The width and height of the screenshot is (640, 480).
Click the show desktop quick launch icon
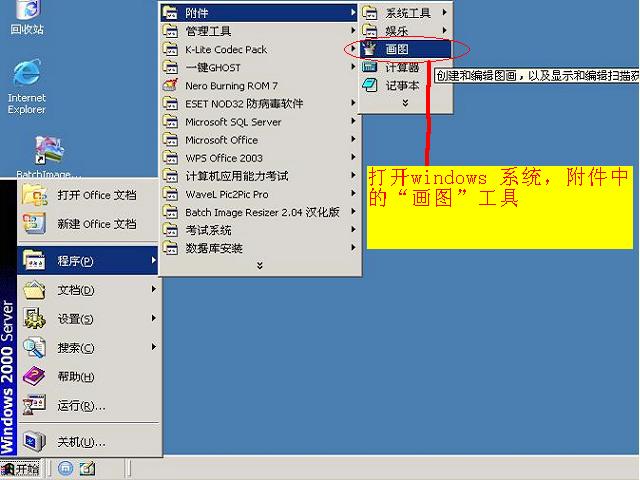(87, 468)
